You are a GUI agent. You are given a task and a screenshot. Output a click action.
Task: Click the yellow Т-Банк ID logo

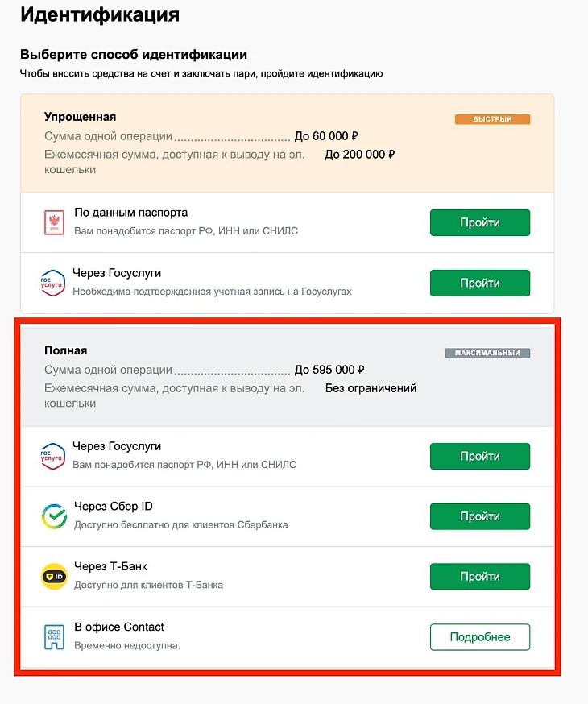[54, 577]
